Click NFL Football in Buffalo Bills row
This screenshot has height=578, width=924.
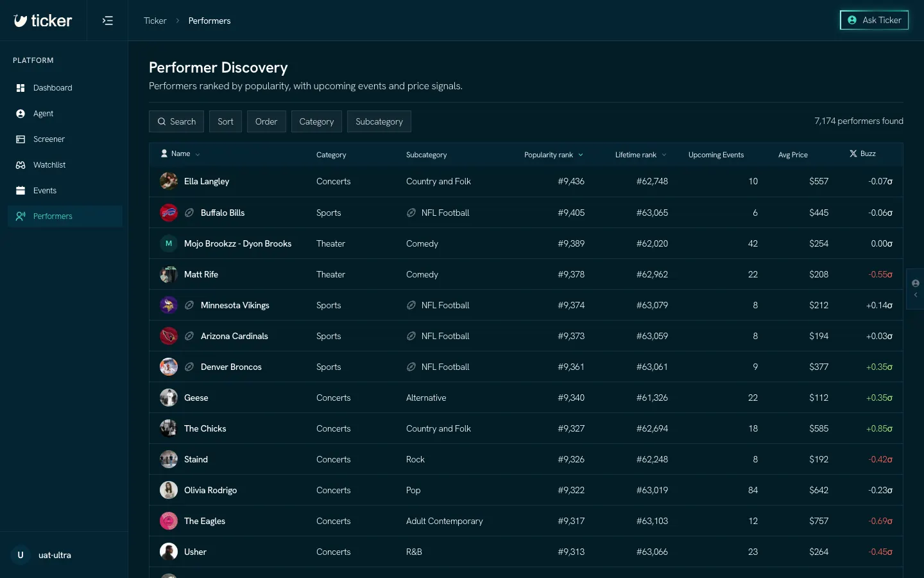[x=445, y=213]
